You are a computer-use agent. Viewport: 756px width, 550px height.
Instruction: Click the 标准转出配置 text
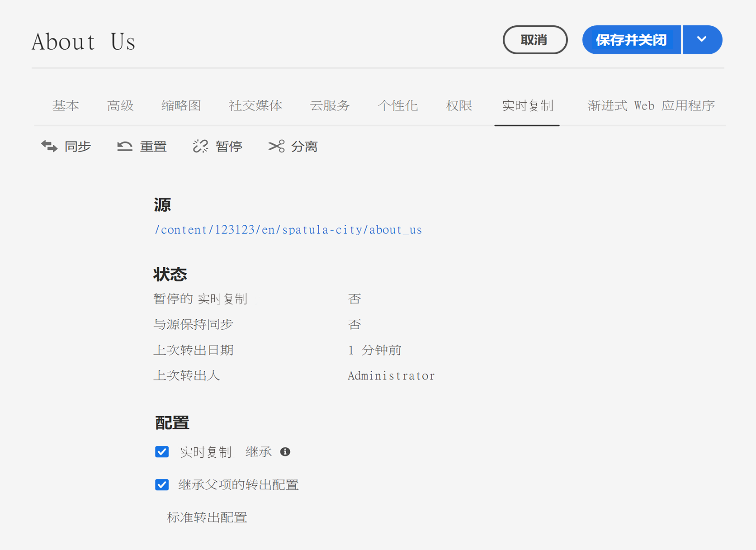pyautogui.click(x=207, y=517)
